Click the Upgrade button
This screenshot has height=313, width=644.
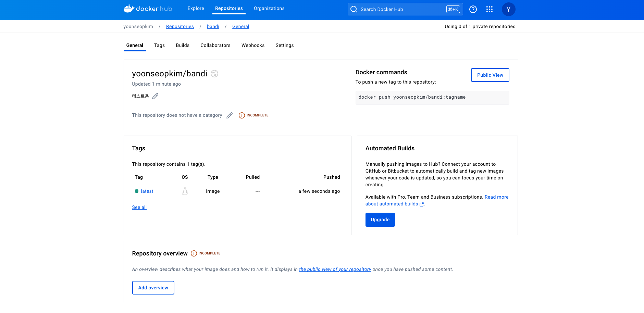380,220
